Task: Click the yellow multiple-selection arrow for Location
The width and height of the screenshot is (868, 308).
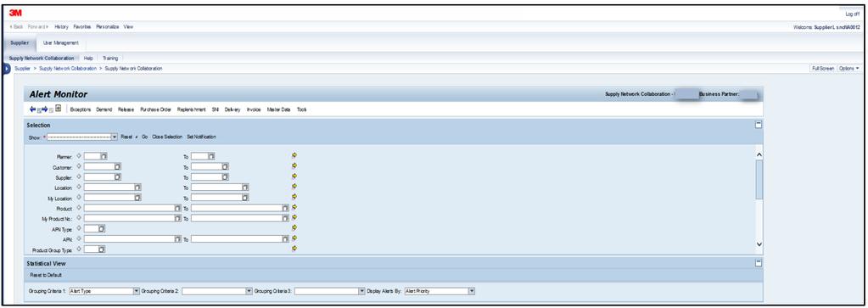Action: 294,187
